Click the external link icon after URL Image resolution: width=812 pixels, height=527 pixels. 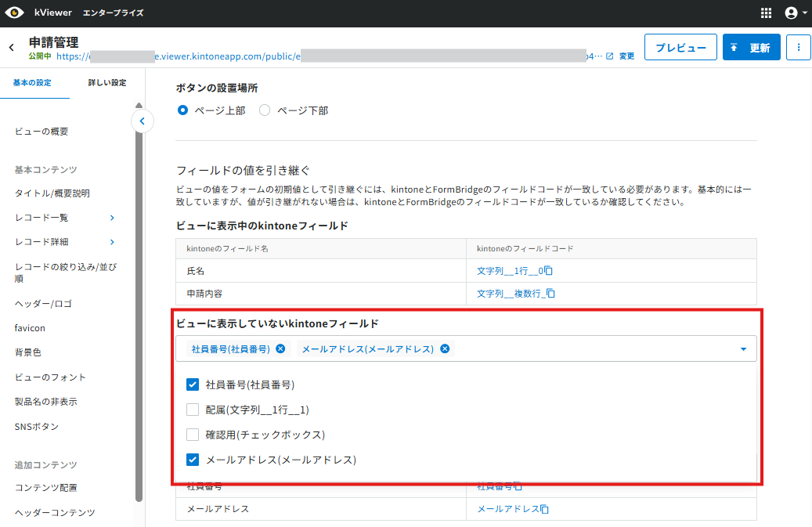coord(609,56)
